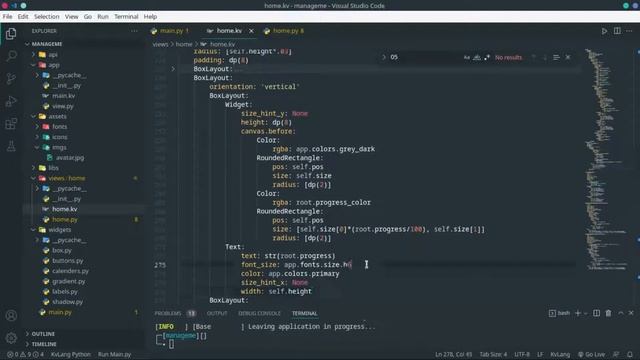
Task: Open gradient.py in the explorer
Action: pos(69,281)
